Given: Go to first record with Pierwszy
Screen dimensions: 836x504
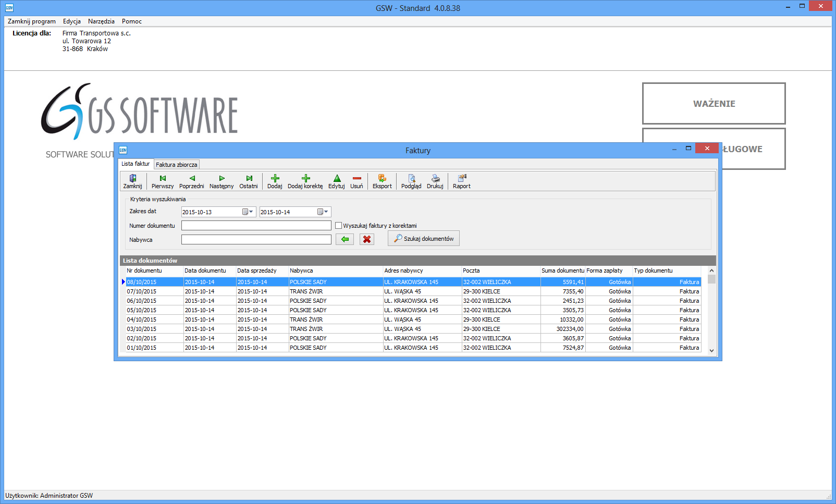Looking at the screenshot, I should [x=163, y=181].
